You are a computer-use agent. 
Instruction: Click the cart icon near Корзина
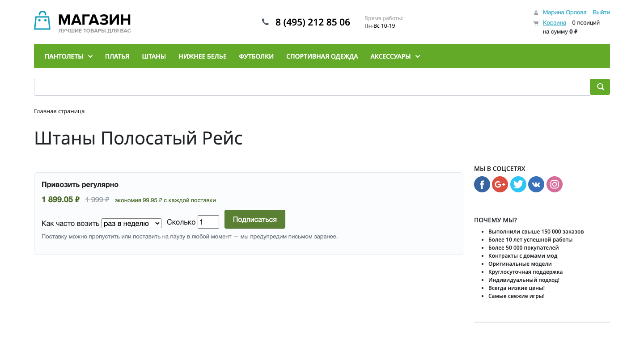536,23
